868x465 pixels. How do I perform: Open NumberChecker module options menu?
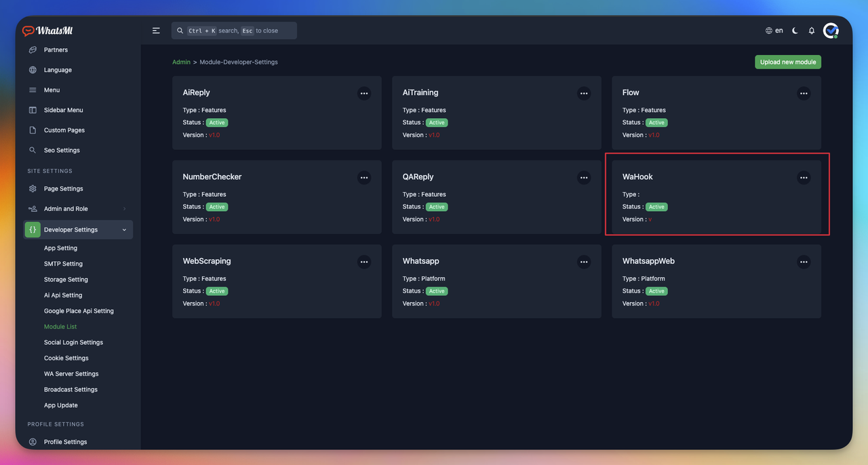coord(364,177)
